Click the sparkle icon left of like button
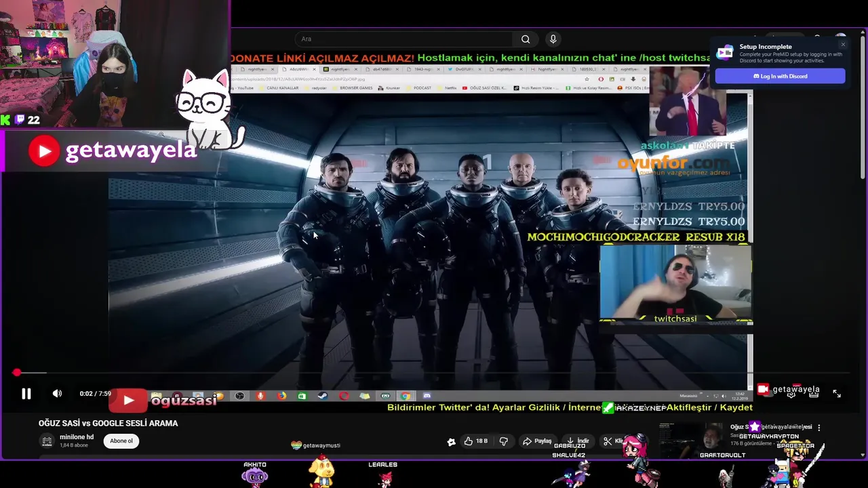 (452, 442)
